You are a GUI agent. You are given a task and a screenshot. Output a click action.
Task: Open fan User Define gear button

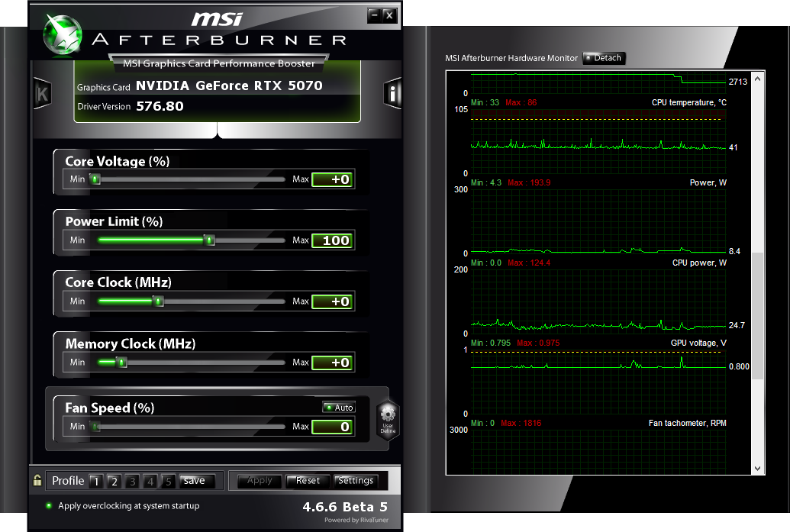(388, 420)
